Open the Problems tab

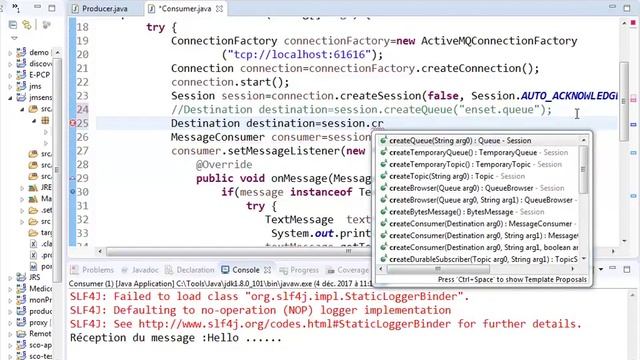point(92,270)
